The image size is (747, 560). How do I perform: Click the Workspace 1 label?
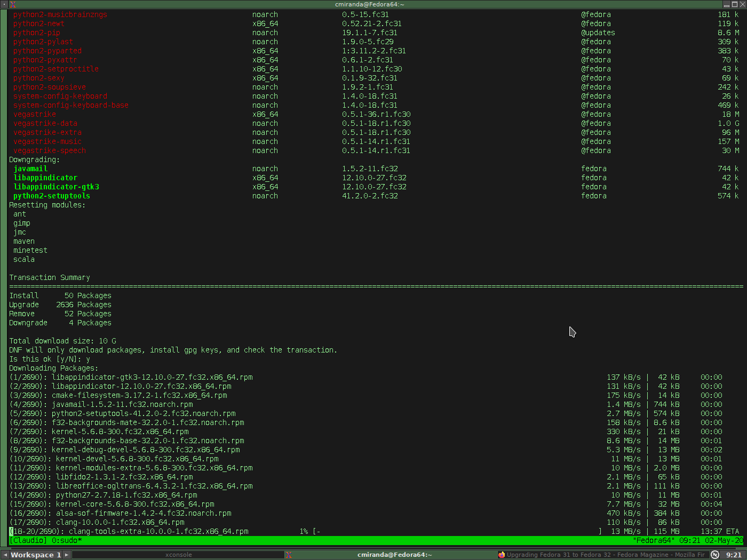coord(36,555)
